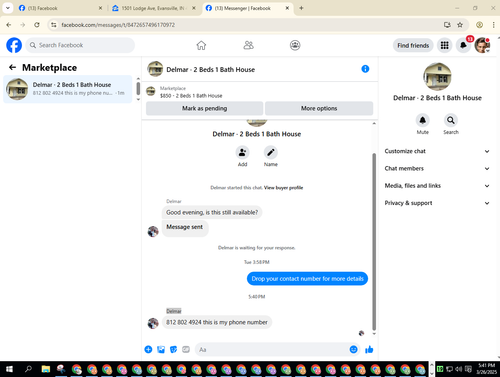Image resolution: width=500 pixels, height=377 pixels.
Task: Open View buyer profile link
Action: click(x=283, y=188)
